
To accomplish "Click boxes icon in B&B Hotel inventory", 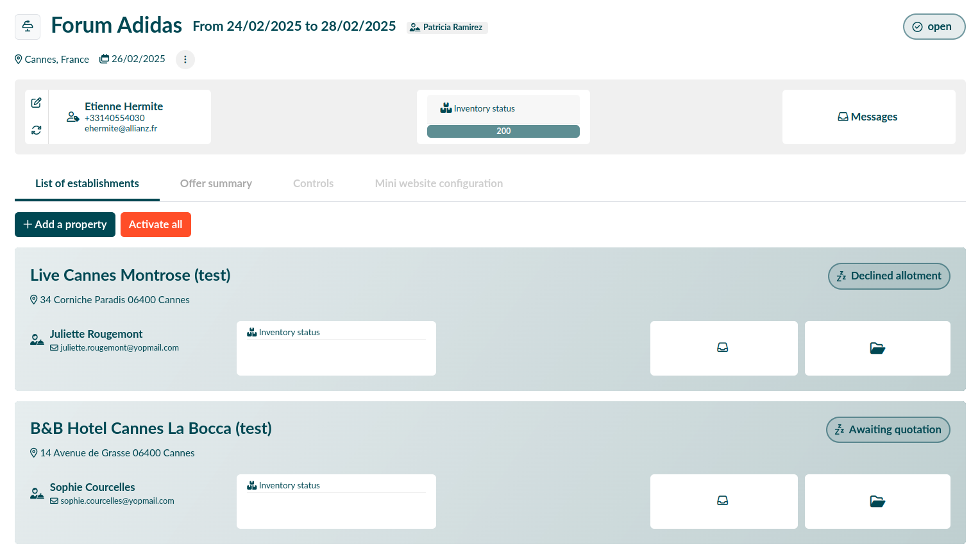I will click(251, 485).
